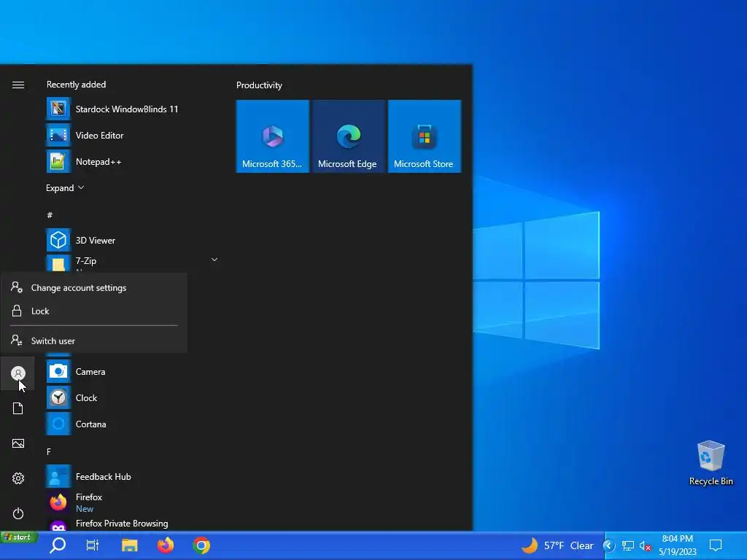The height and width of the screenshot is (560, 747).
Task: Click the Recently added heading
Action: coord(76,85)
